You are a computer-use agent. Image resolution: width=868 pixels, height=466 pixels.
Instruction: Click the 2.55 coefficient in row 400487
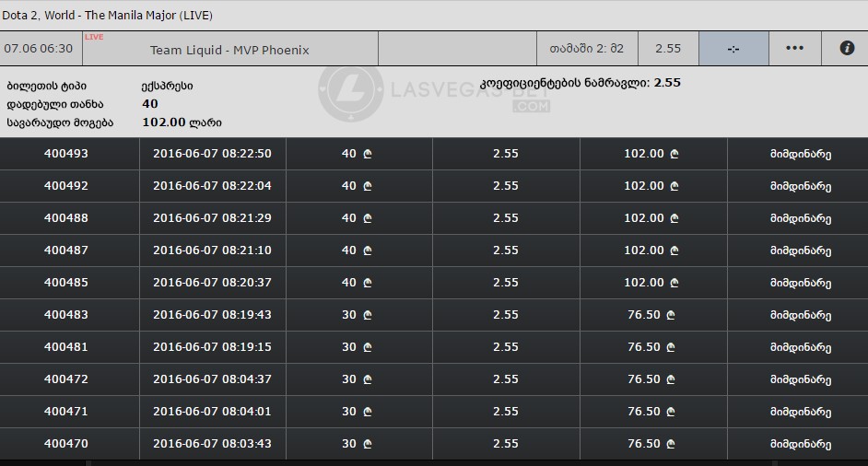tap(505, 250)
